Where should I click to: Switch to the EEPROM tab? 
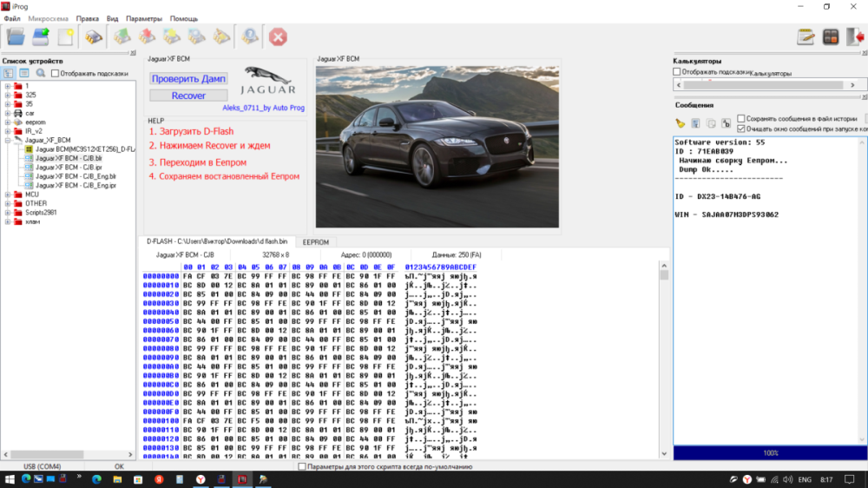[316, 241]
